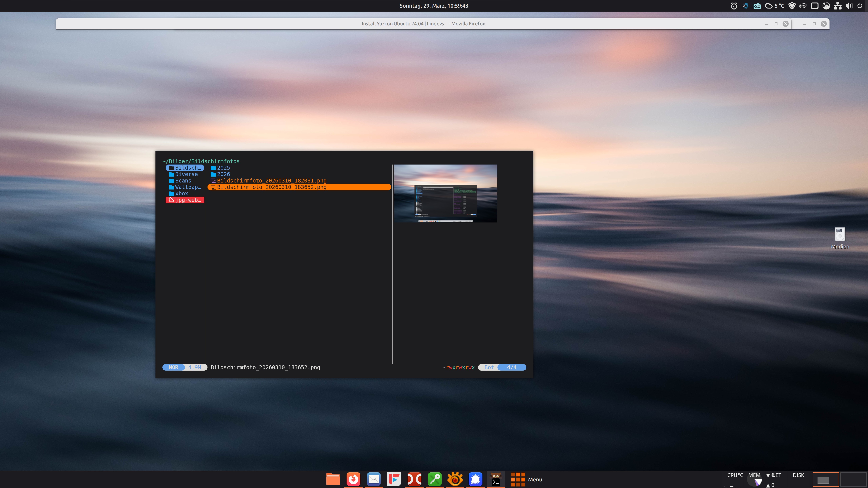Open the weather applet showing 5 °C
The image size is (868, 488).
(775, 6)
